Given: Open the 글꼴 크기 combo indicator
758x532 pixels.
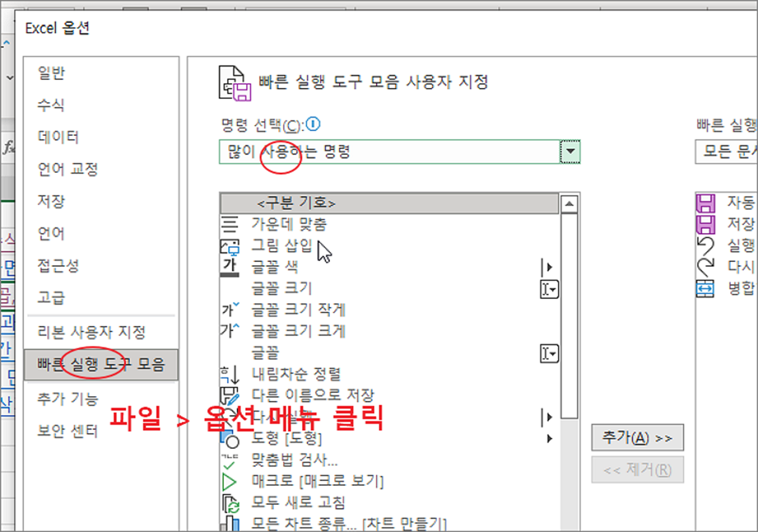Looking at the screenshot, I should (x=549, y=289).
